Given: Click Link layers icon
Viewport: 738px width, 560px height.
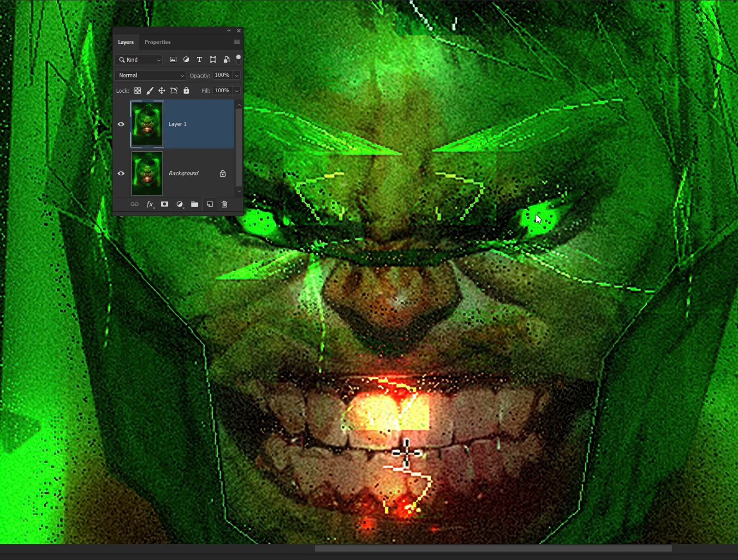Looking at the screenshot, I should pos(135,204).
